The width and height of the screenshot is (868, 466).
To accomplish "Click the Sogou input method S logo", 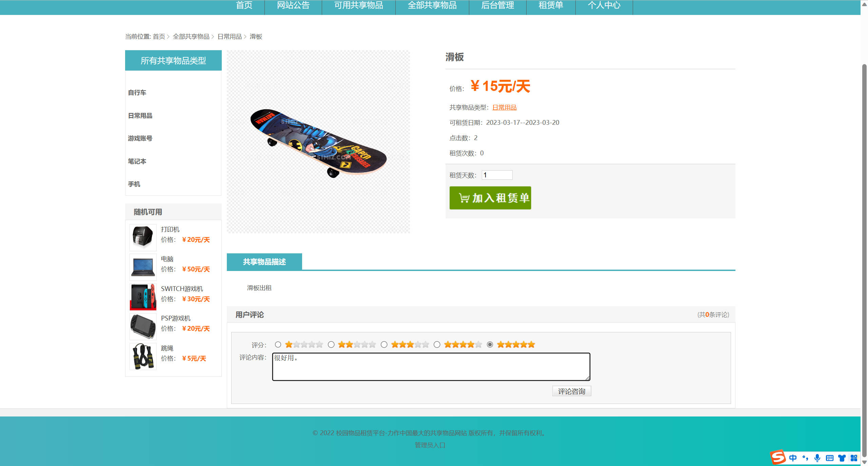I will click(778, 458).
